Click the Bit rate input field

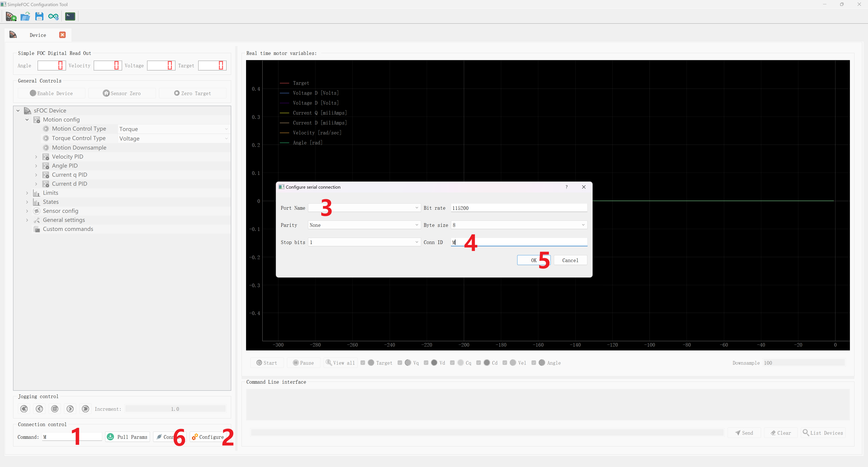click(x=519, y=208)
